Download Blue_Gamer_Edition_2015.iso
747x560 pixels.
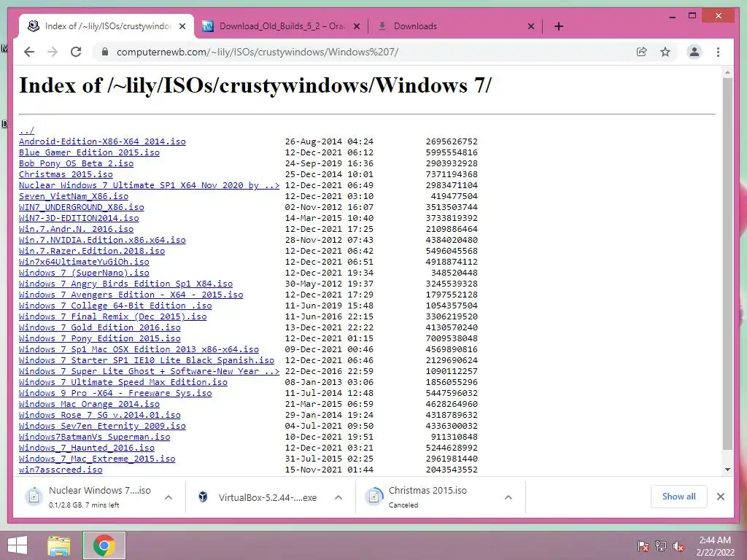89,152
